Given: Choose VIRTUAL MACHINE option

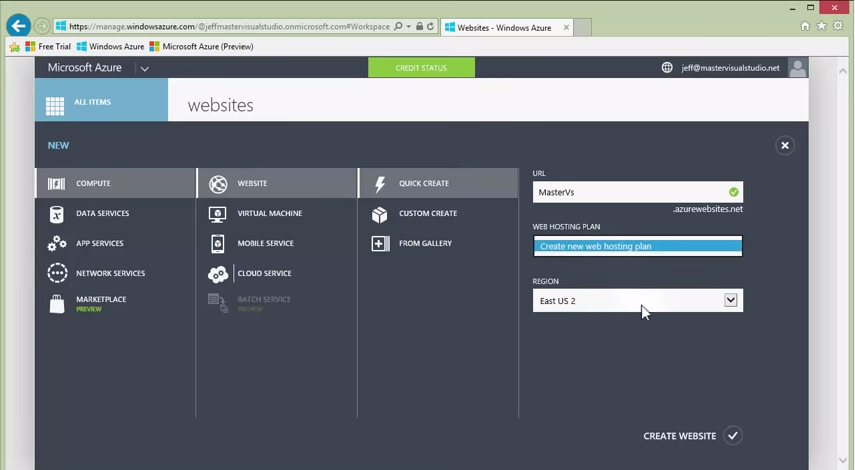Looking at the screenshot, I should (x=276, y=214).
